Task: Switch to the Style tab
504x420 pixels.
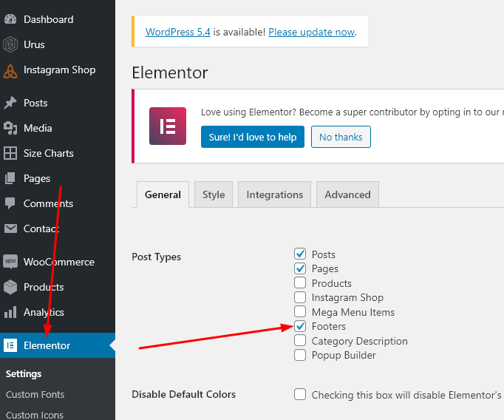Action: coord(214,194)
